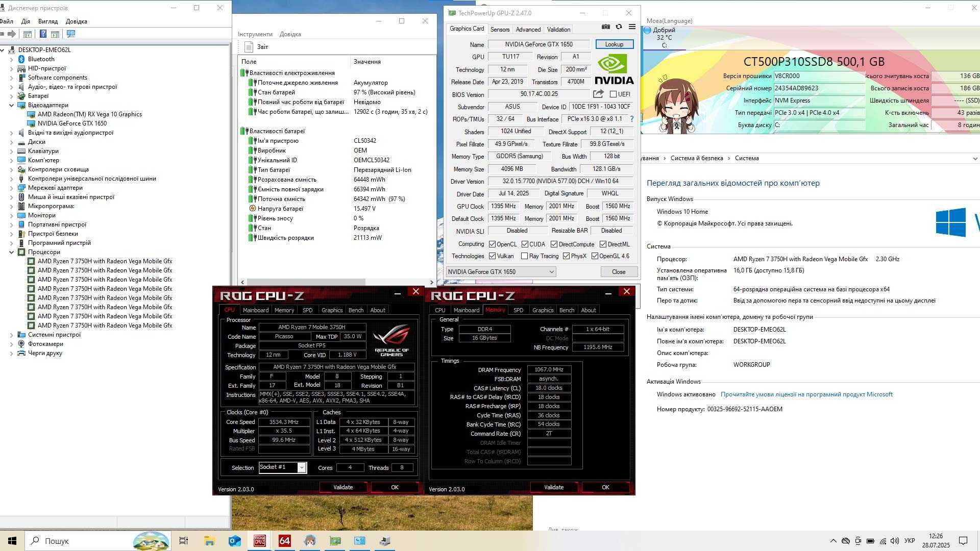
Task: Click the Bluetooth icon in device tree
Action: tap(21, 59)
